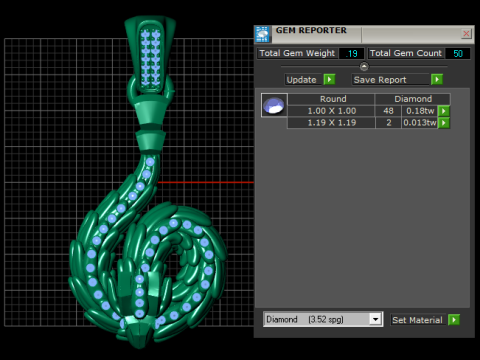Click the Set Material button
480x360 pixels.
417,320
